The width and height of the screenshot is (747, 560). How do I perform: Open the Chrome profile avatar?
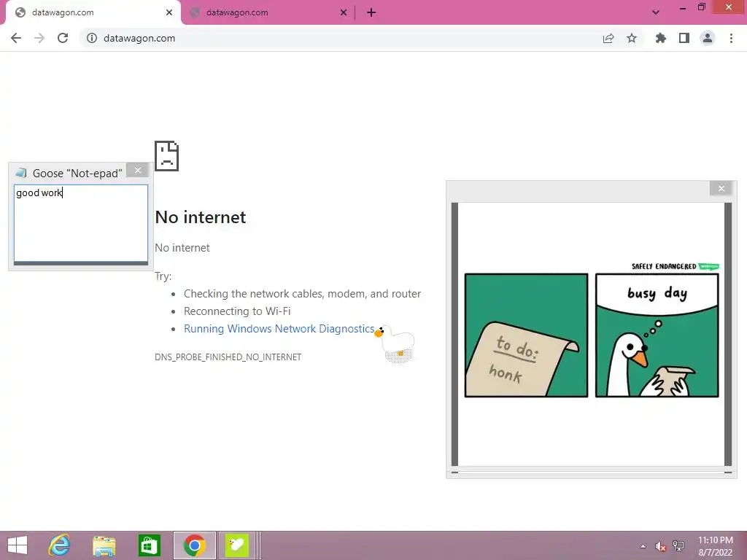point(708,38)
